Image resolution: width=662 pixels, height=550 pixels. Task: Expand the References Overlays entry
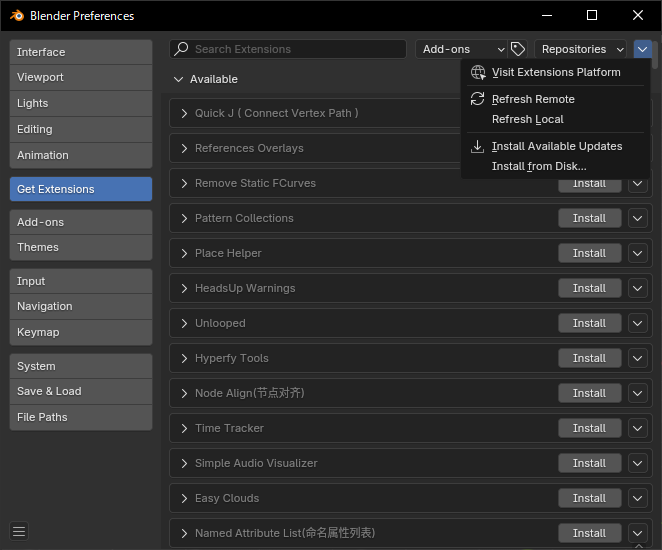[184, 148]
